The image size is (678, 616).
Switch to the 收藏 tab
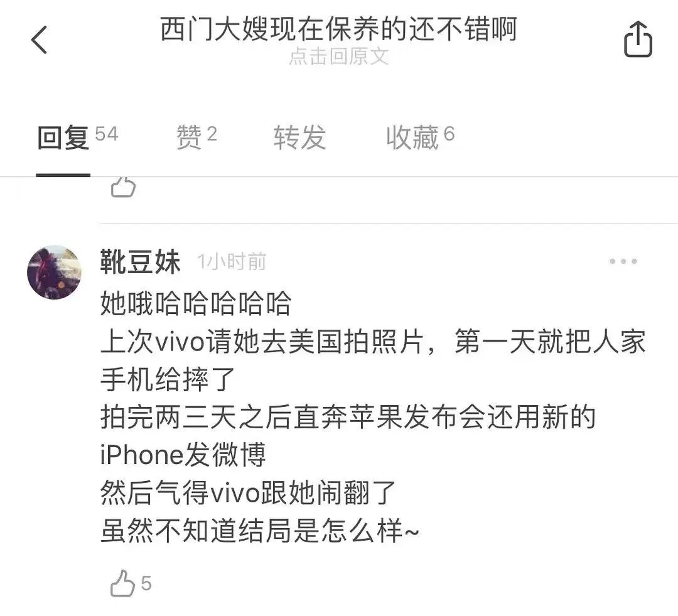[x=412, y=137]
